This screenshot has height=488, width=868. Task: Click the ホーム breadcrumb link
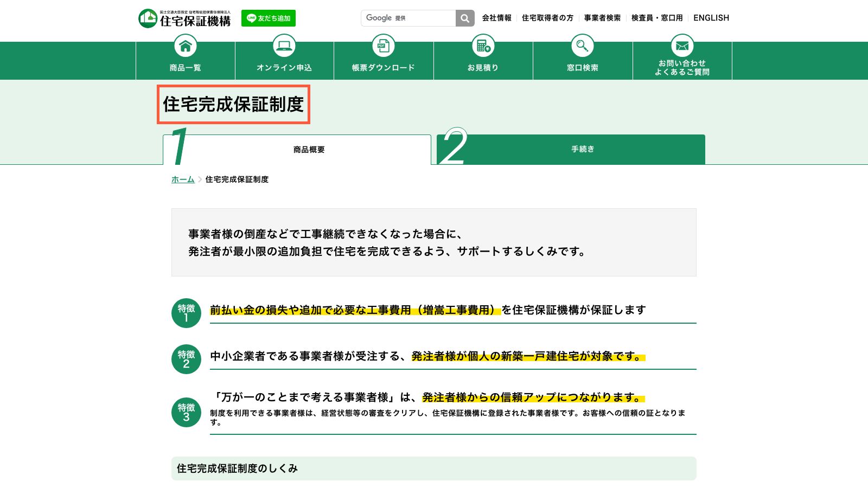[x=183, y=179]
